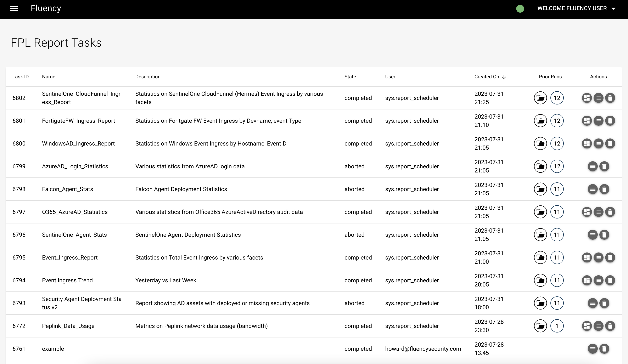Open list details for WindowsAD_Ingress_Report
628x364 pixels.
[598, 143]
